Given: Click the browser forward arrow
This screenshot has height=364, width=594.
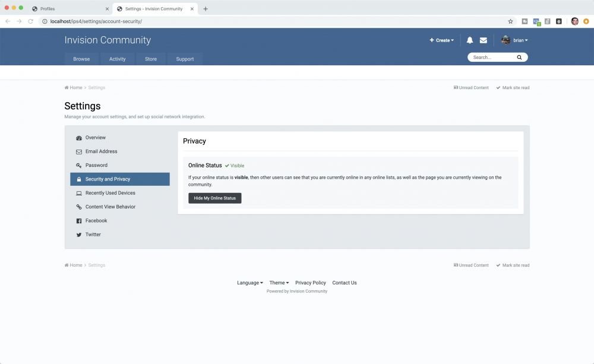Looking at the screenshot, I should click(x=19, y=21).
